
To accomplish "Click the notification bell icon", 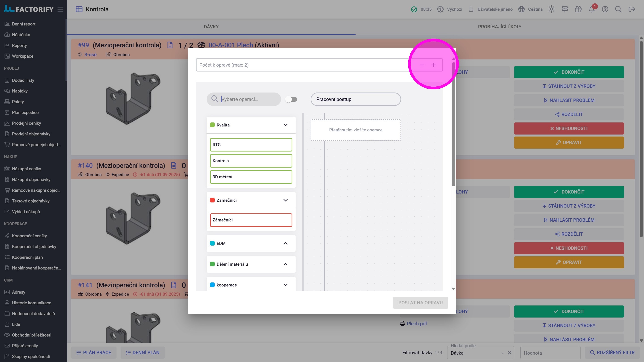I will pyautogui.click(x=591, y=9).
